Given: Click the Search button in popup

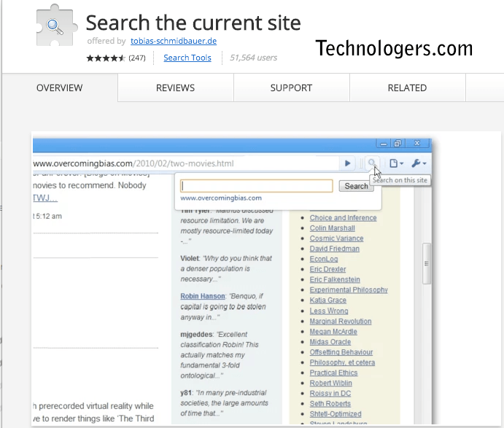Looking at the screenshot, I should click(356, 186).
